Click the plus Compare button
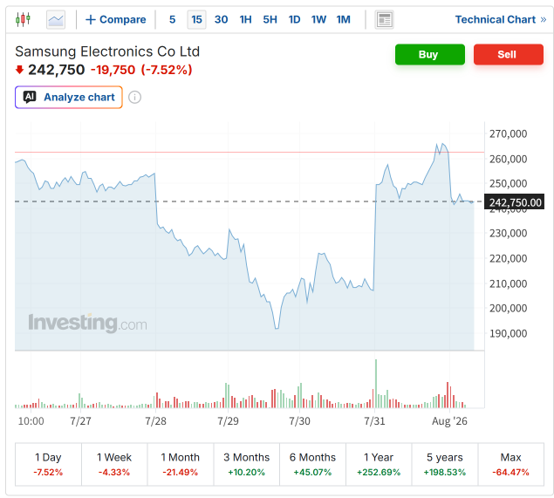 point(116,19)
